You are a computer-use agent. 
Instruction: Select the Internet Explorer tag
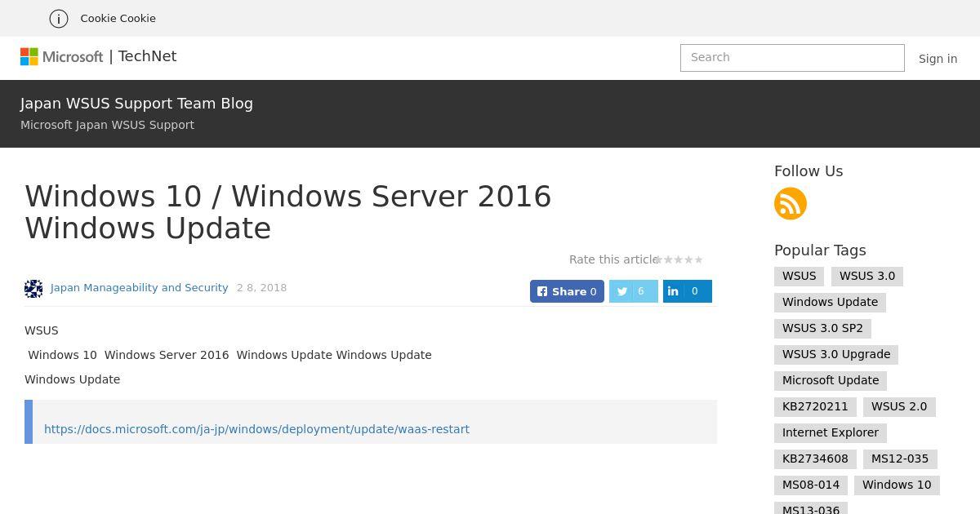coord(831,432)
